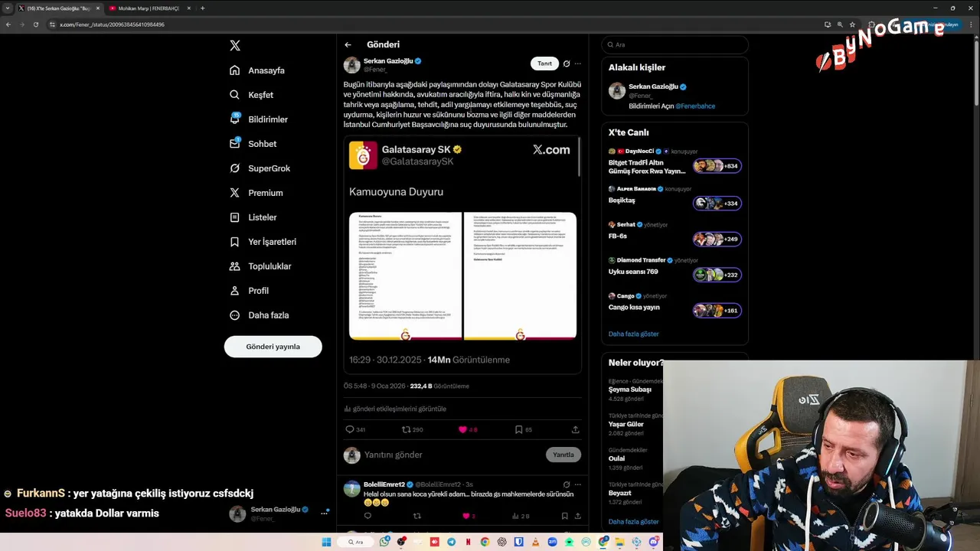980x551 pixels.
Task: Click Grok icon on Serkan Gazioğlu post
Action: pos(567,64)
